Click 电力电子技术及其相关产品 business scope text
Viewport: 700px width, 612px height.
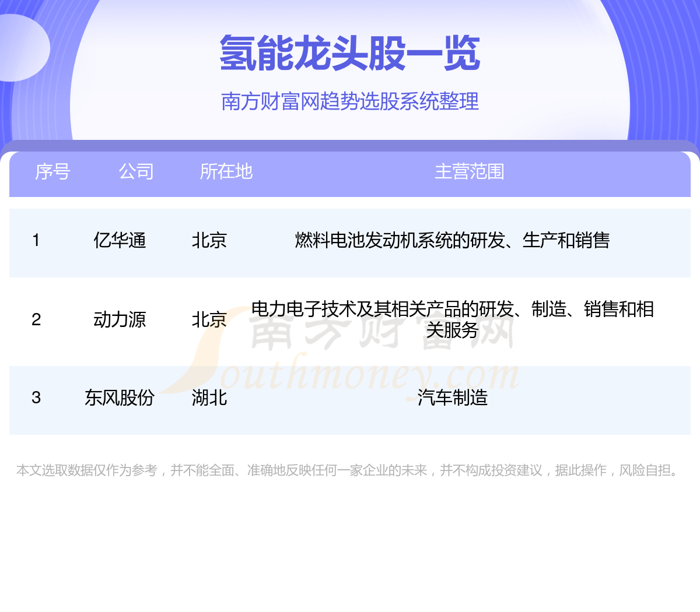[x=453, y=319]
